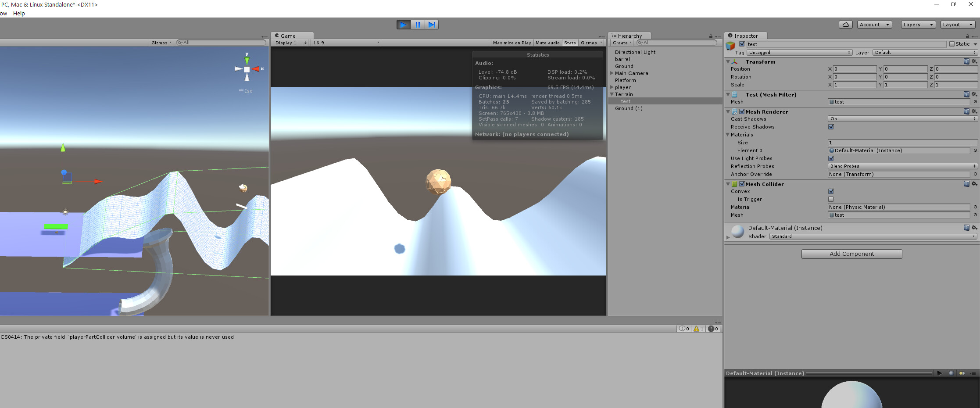
Task: Click the Add Component button
Action: click(851, 254)
